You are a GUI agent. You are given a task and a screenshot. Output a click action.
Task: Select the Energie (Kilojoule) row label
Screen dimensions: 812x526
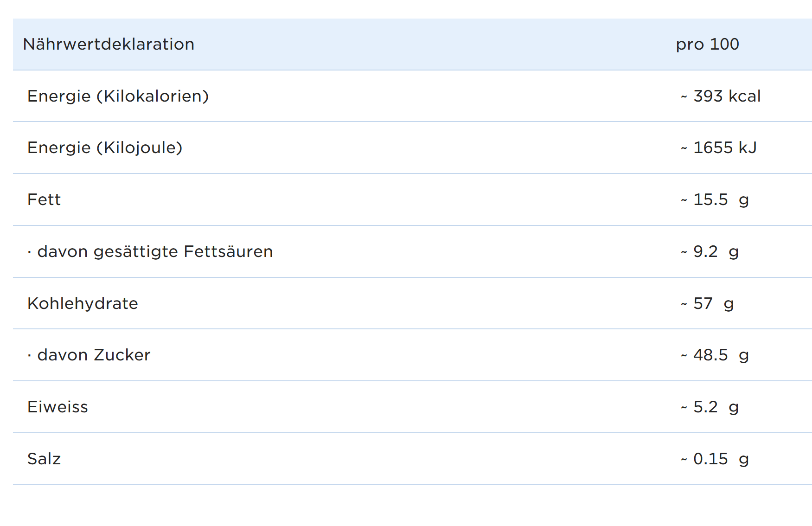point(105,148)
